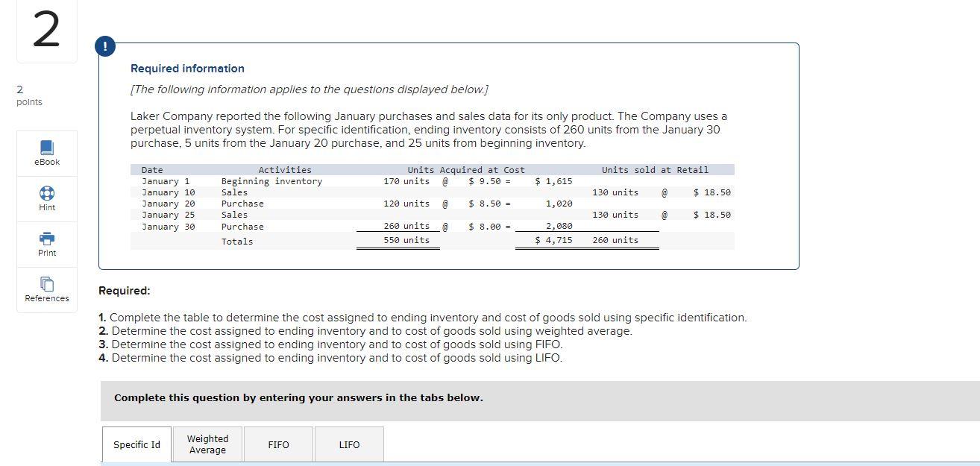Click the 'Units sold at Retail' header
Image resolution: width=980 pixels, height=466 pixels.
[x=655, y=170]
